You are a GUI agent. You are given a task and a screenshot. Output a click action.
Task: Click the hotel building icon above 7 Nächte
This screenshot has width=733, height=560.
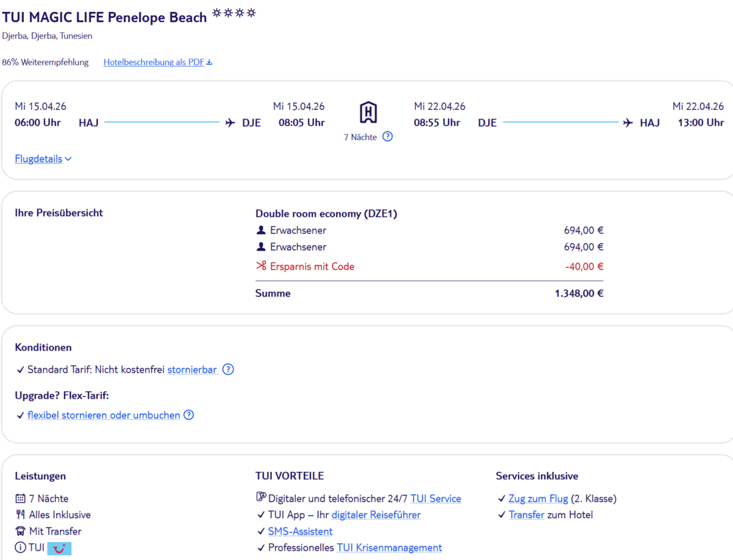[368, 112]
